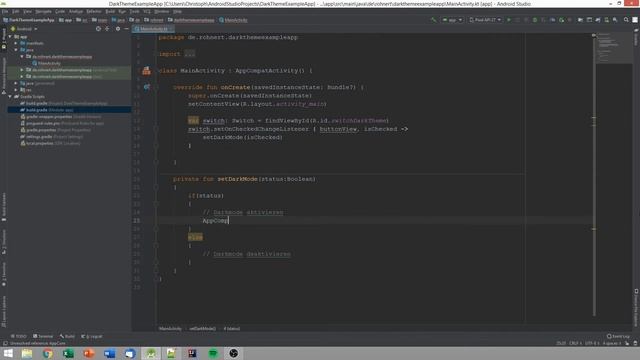This screenshot has height=360, width=640.
Task: Open the Help menu
Action: coord(177,11)
